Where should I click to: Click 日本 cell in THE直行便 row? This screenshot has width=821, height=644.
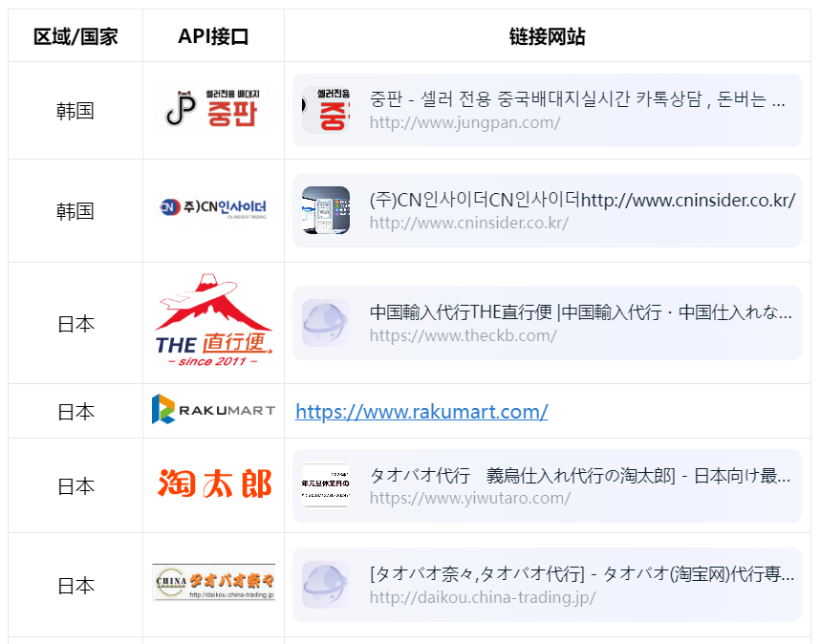(76, 324)
